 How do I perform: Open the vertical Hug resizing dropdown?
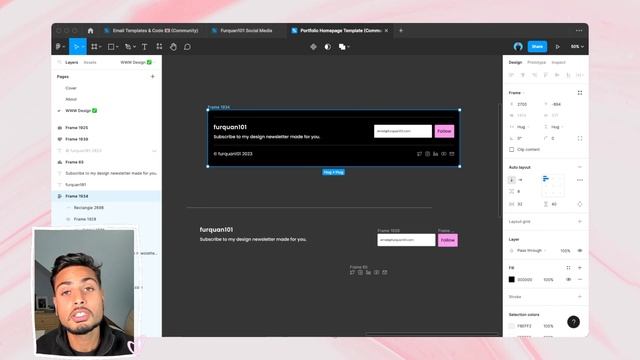pyautogui.click(x=557, y=127)
